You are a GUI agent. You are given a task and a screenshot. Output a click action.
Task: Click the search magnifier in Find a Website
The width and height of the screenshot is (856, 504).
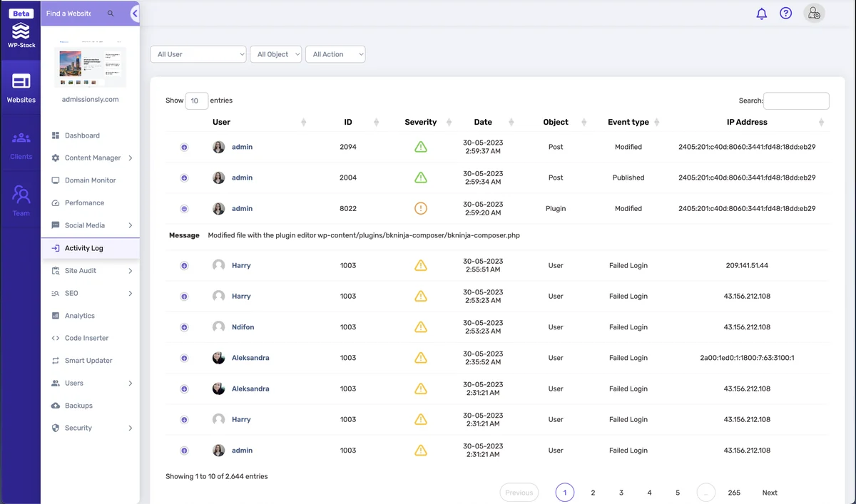coord(111,14)
